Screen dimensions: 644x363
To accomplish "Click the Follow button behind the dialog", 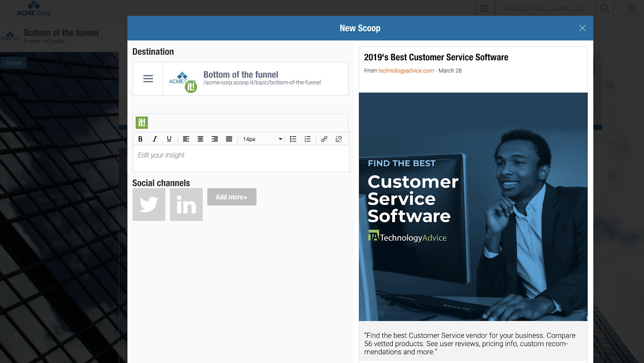I will (14, 63).
